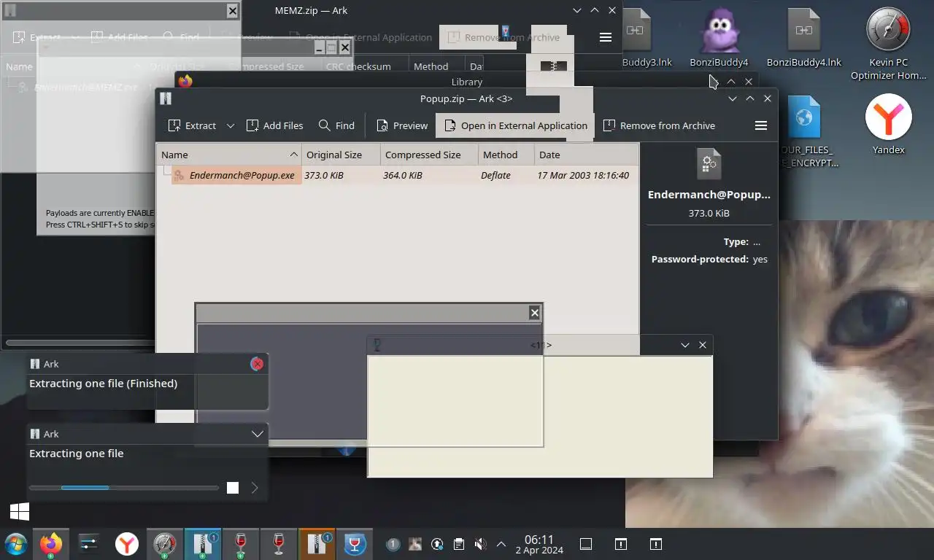Expand the Ark 'Extracting one file' notification chevron
The image size is (934, 560).
(x=257, y=434)
